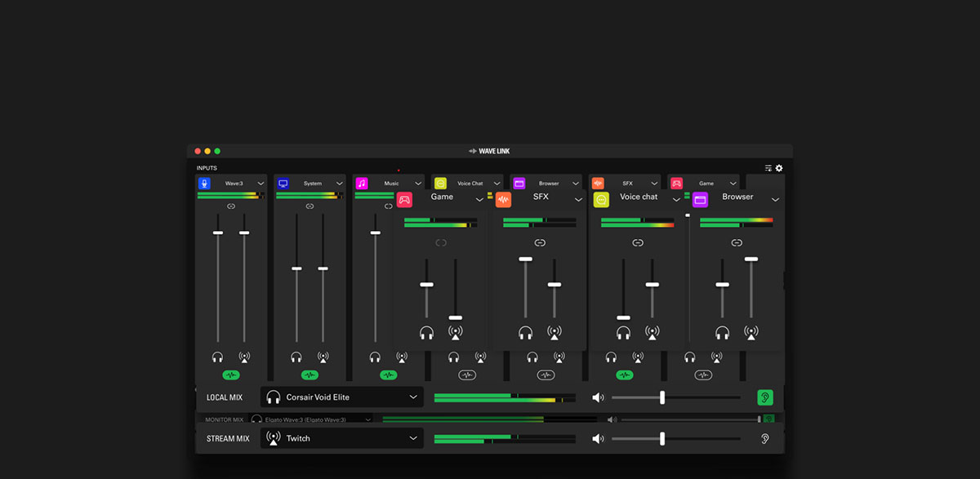Screen dimensions: 980x479
Task: Click the INPUTS section label
Action: 207,168
